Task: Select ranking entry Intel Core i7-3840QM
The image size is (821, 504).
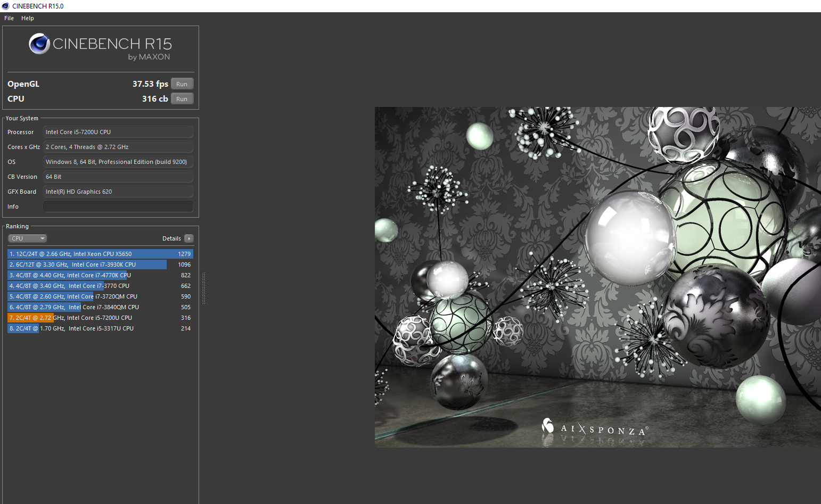Action: [x=100, y=307]
